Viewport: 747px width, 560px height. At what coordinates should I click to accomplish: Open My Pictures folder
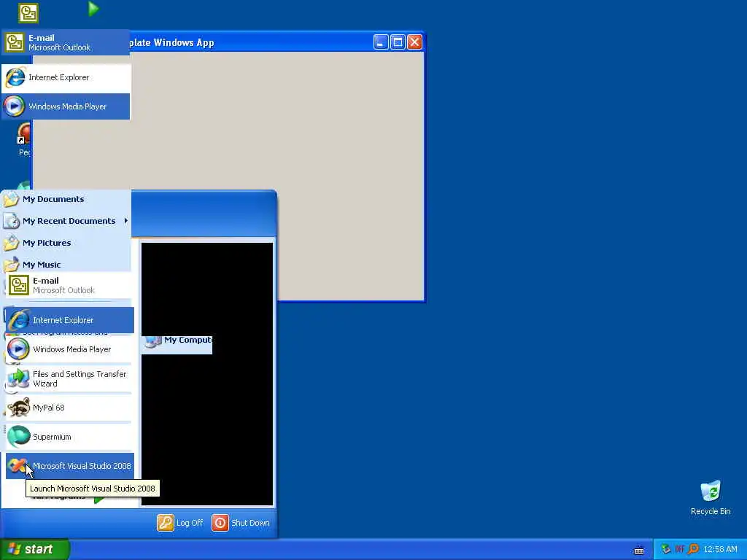(x=66, y=243)
